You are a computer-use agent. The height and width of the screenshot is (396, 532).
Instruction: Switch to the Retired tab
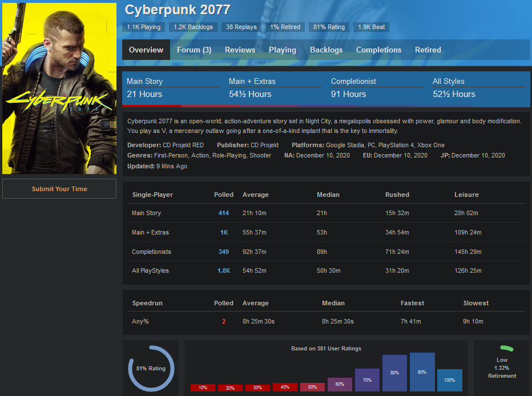click(428, 50)
